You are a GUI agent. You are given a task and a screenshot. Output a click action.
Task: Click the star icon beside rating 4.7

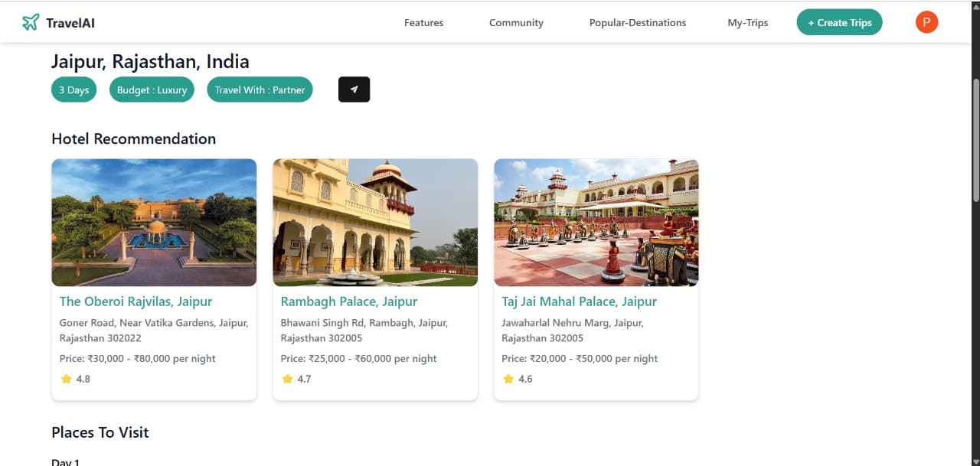pos(287,379)
